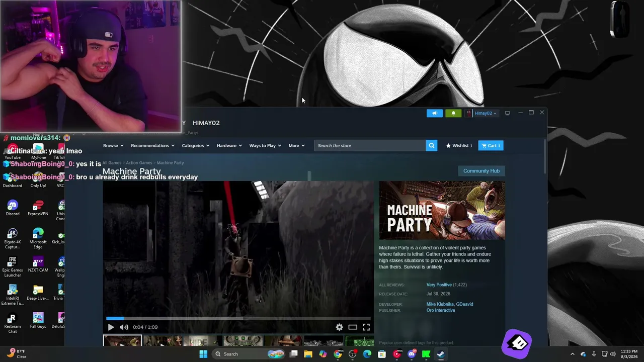Open developer GDeavid link

[464, 304]
